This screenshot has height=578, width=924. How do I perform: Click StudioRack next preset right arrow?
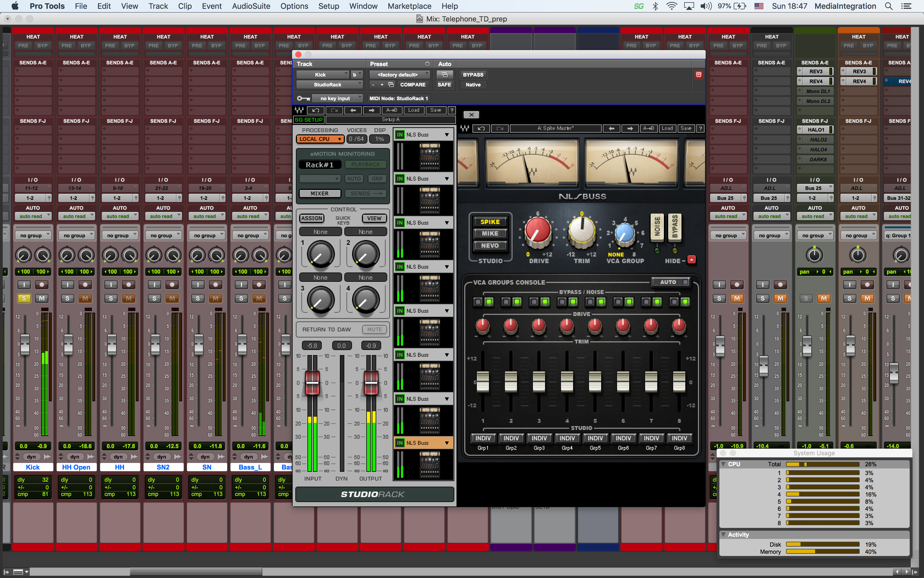(x=372, y=110)
